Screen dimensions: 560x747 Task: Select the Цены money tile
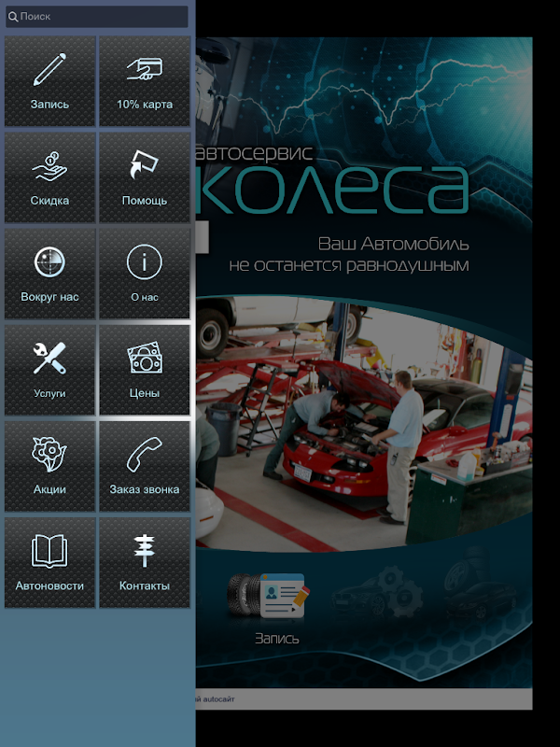click(145, 370)
